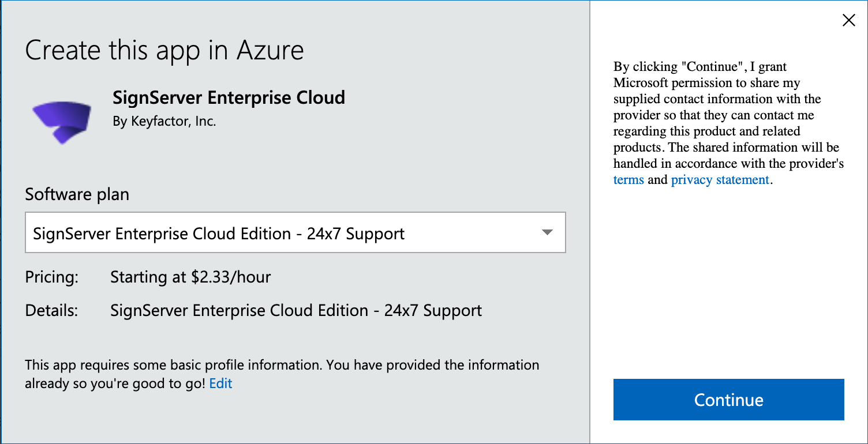Click the "Starting at $2.33/hour" price text
868x444 pixels.
point(190,277)
